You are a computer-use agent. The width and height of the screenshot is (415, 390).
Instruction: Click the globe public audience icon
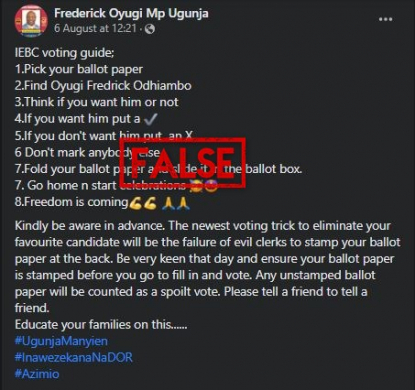point(150,29)
